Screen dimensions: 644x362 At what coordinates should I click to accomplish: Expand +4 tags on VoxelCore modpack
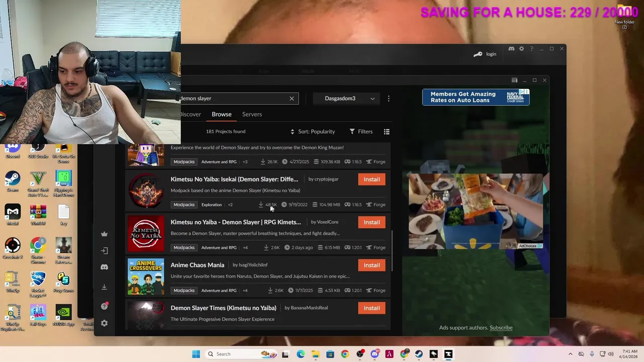(x=245, y=247)
